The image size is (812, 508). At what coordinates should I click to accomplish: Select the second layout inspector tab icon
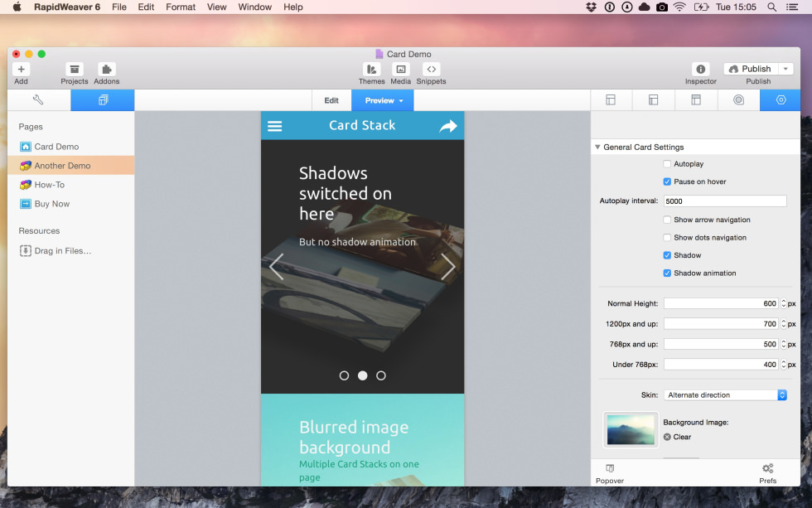[x=654, y=100]
